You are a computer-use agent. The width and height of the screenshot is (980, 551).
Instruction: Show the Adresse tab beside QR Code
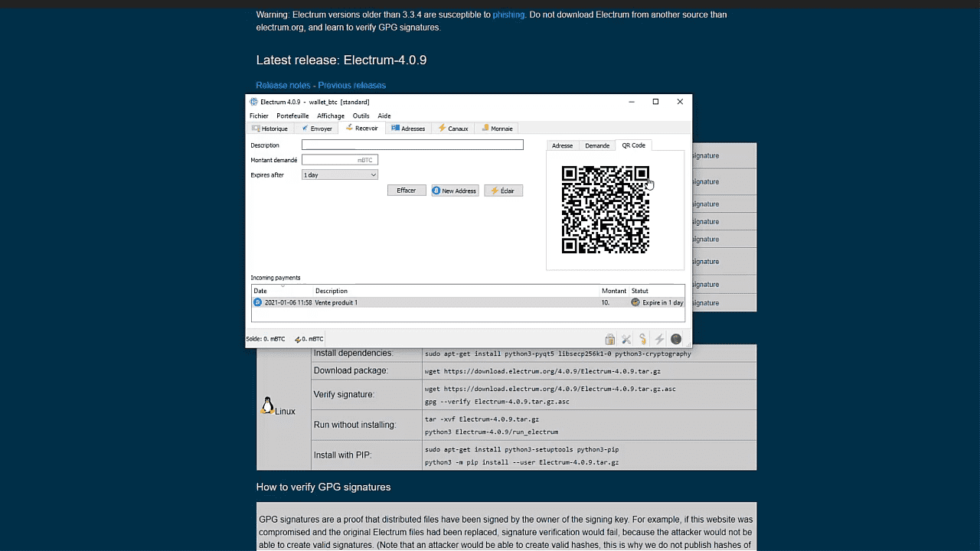pos(562,145)
